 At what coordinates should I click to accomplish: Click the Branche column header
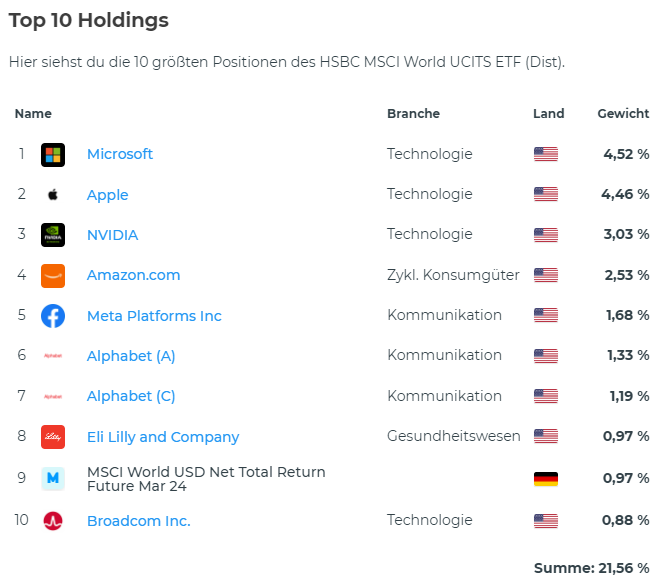tap(413, 114)
